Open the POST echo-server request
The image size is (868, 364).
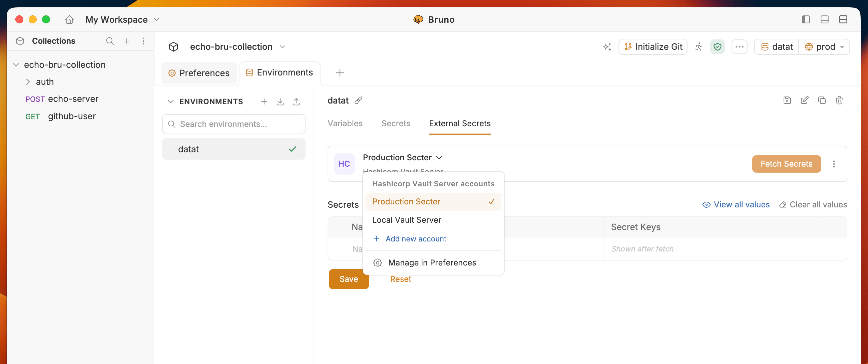[x=62, y=99]
